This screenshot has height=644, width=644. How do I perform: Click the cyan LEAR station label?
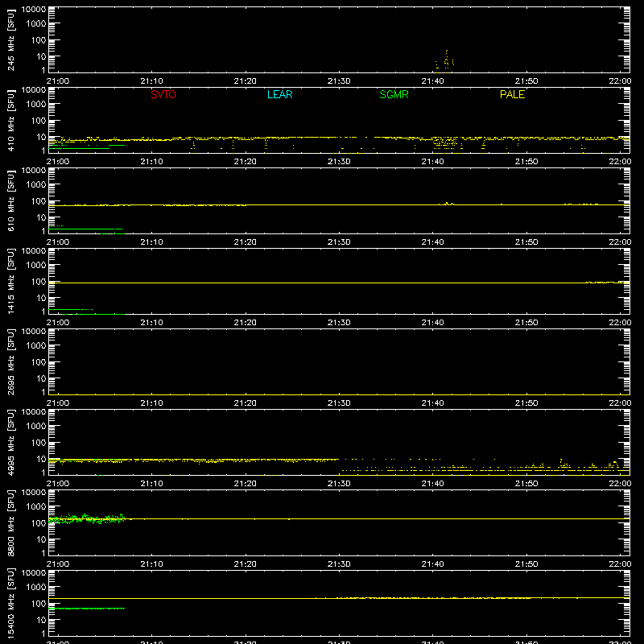coord(279,94)
